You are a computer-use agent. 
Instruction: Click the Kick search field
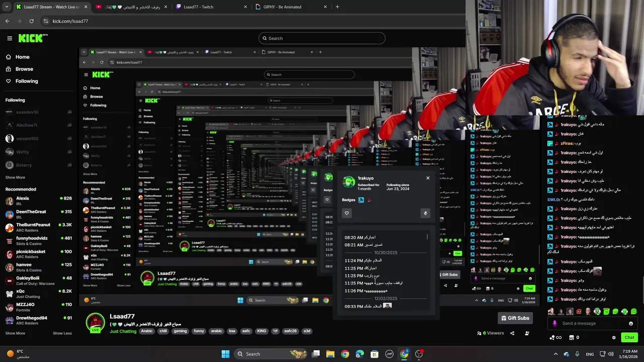(x=322, y=38)
